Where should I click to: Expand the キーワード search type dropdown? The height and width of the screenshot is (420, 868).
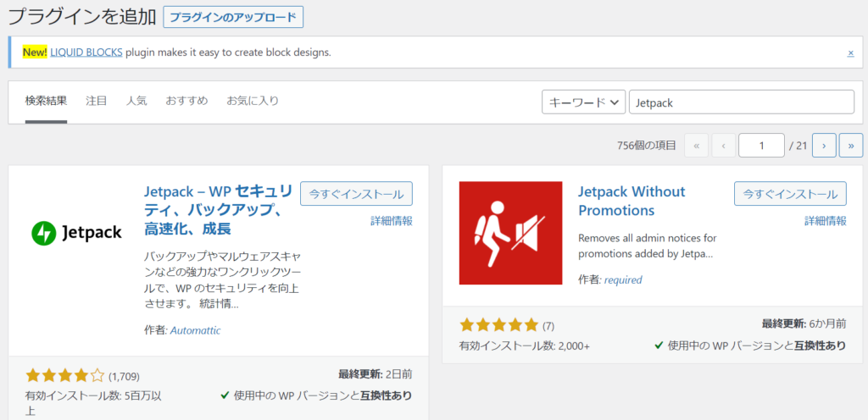click(x=583, y=102)
